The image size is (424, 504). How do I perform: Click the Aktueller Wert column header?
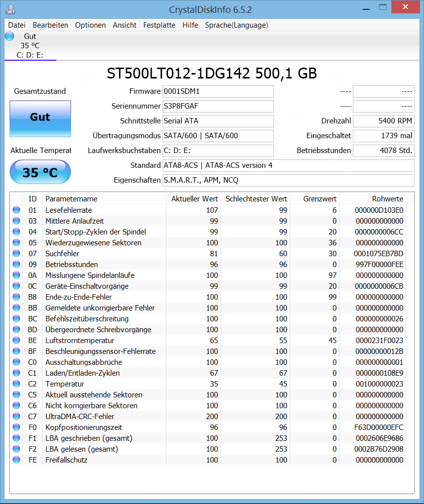pos(194,198)
